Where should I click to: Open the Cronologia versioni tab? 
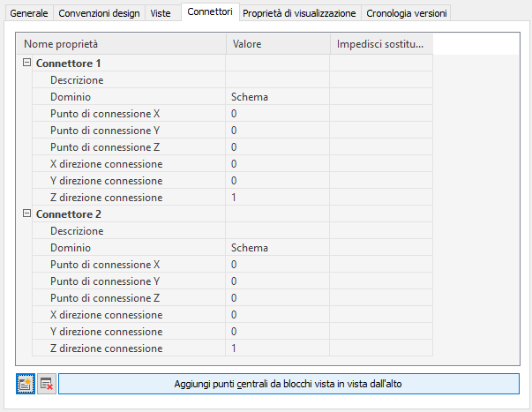pyautogui.click(x=407, y=13)
